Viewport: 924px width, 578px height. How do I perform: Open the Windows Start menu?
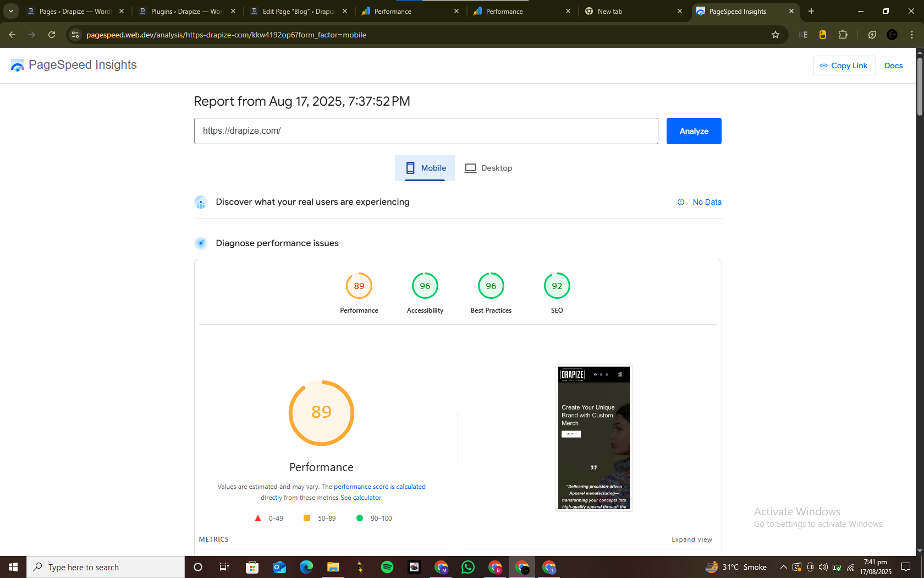[13, 567]
